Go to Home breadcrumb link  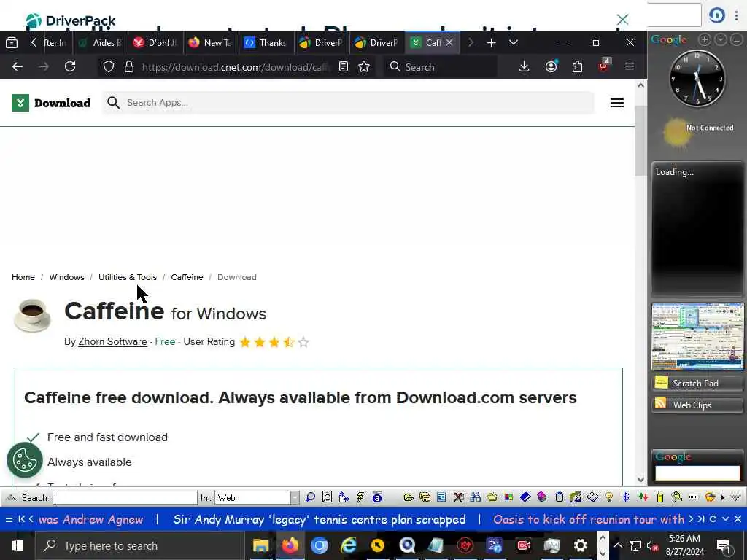[23, 277]
